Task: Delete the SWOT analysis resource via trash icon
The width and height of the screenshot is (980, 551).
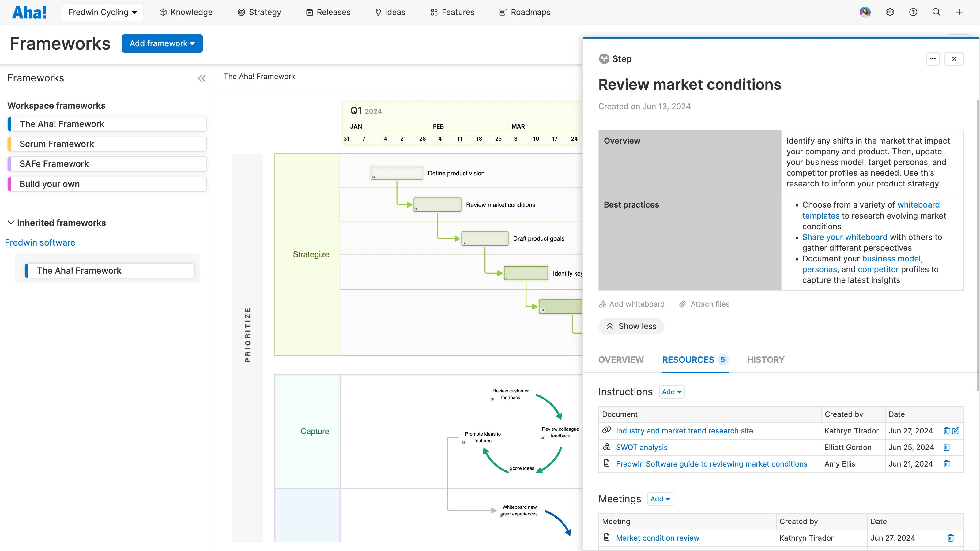Action: 947,447
